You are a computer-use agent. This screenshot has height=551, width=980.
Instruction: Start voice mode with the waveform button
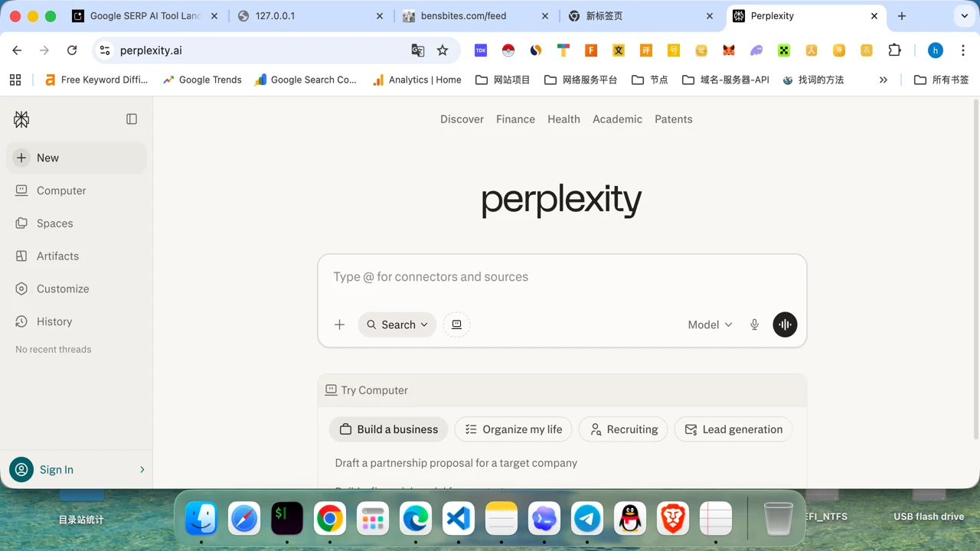(x=785, y=324)
